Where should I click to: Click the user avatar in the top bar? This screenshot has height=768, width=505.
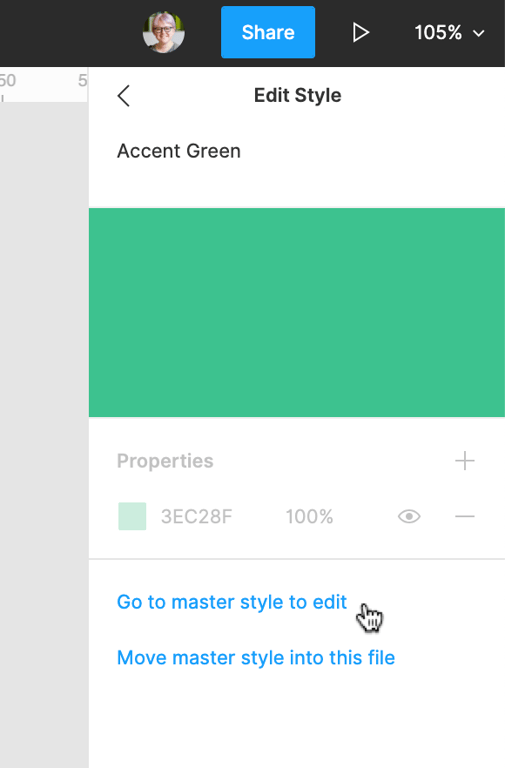(164, 32)
